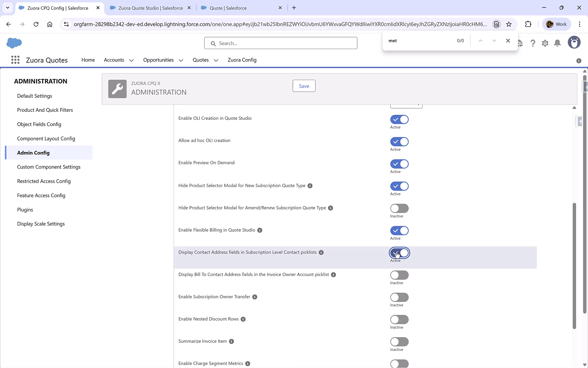Expand the Quotes navigation dropdown
This screenshot has height=368, width=588.
216,60
